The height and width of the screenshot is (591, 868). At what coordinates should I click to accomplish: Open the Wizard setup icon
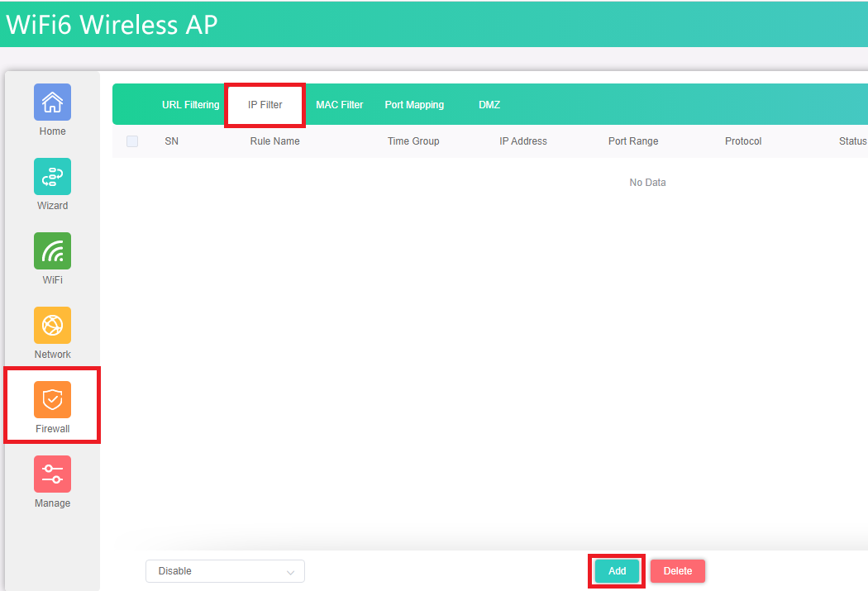(x=52, y=177)
